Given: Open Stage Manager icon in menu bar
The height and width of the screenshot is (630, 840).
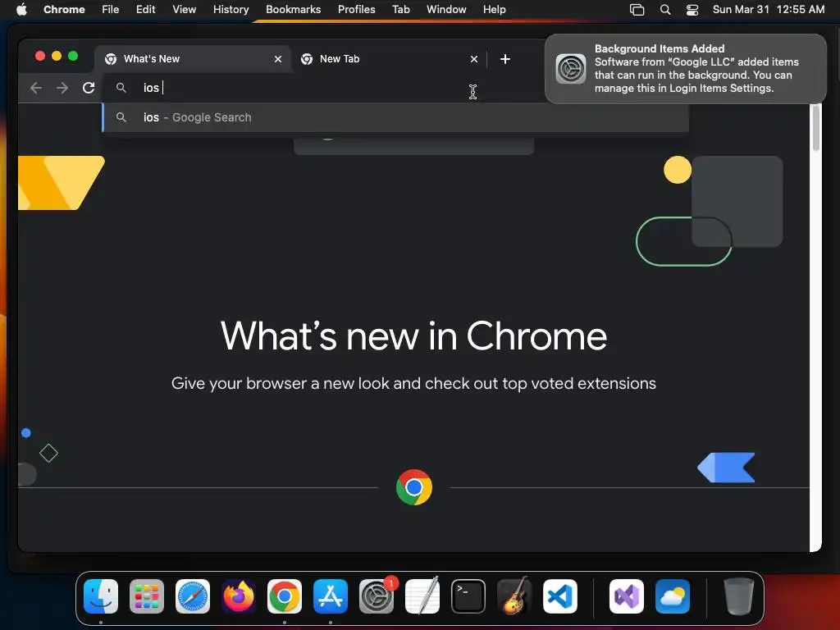Looking at the screenshot, I should point(637,10).
